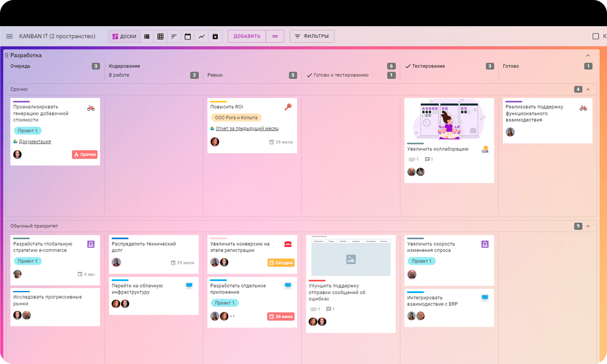Open the timeline view icon

click(174, 36)
